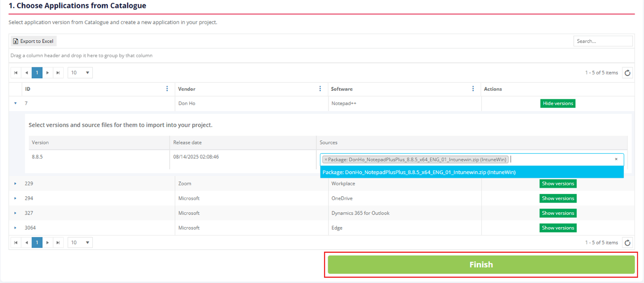Collapse the Notepad++ row with ID 7
This screenshot has height=283, width=644.
coord(15,103)
